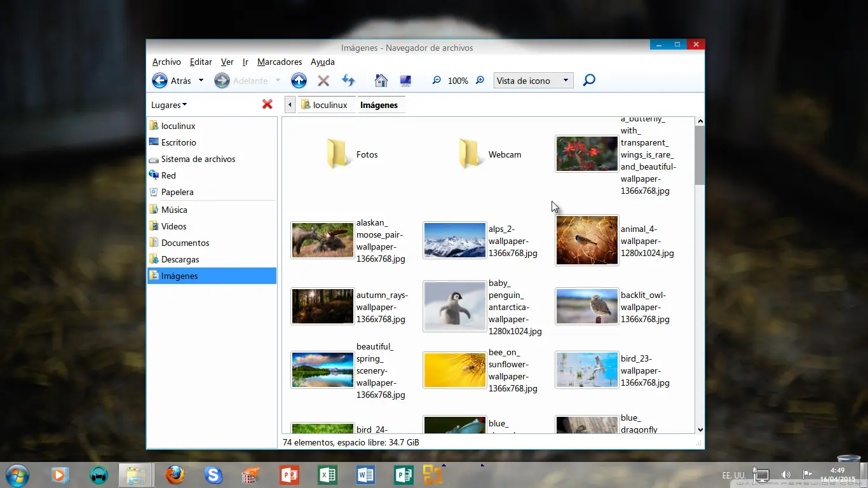Image resolution: width=868 pixels, height=488 pixels.
Task: Select loculinux in the sidebar
Action: [212, 126]
